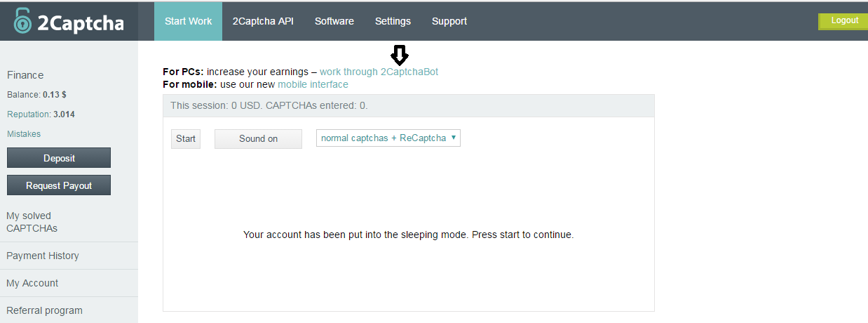
Task: Click the Start button to begin solving
Action: click(186, 138)
